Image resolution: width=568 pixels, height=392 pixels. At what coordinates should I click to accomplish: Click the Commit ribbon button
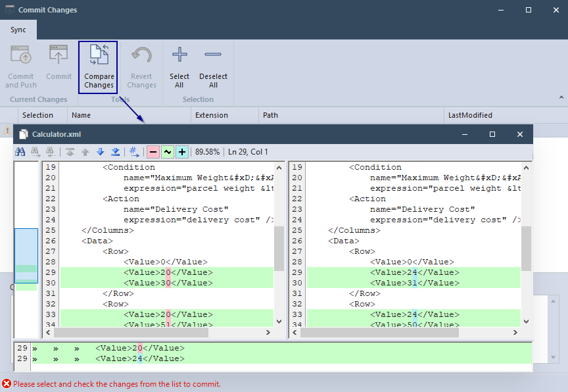59,63
